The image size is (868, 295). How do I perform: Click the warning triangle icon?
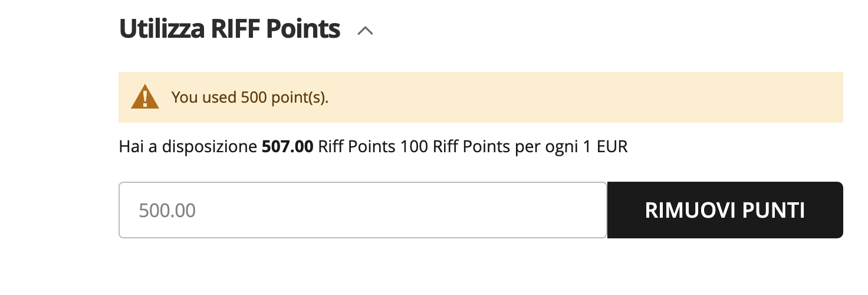(x=145, y=97)
